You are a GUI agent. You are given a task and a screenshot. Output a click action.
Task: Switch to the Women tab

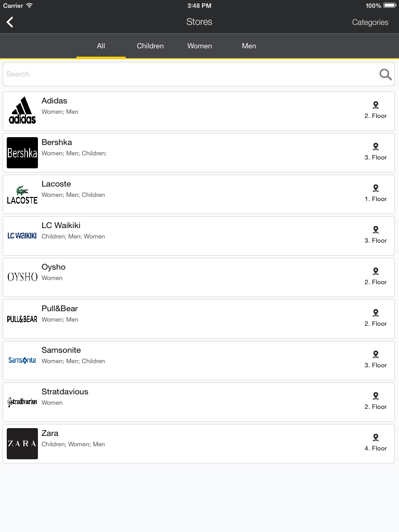199,46
